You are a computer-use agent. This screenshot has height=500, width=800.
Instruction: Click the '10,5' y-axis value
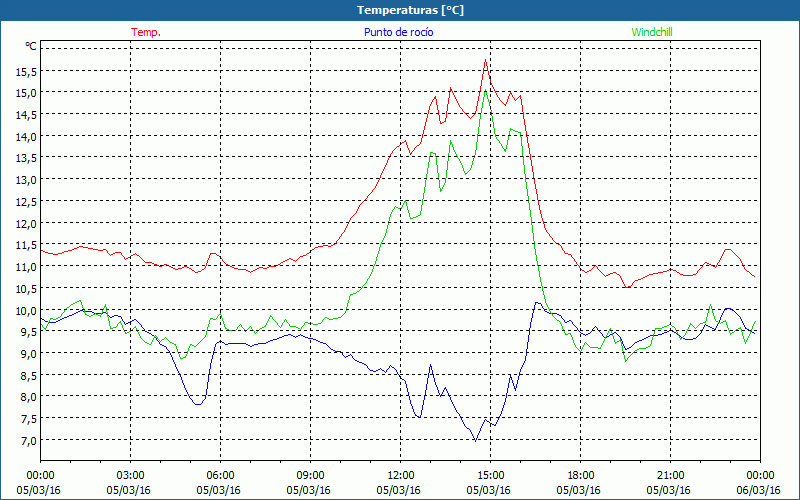pyautogui.click(x=27, y=289)
